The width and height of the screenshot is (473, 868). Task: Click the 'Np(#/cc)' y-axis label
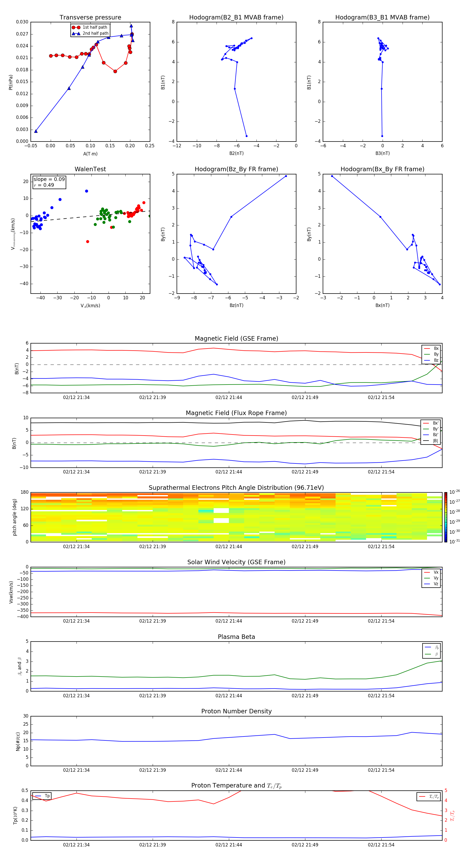coord(18,741)
